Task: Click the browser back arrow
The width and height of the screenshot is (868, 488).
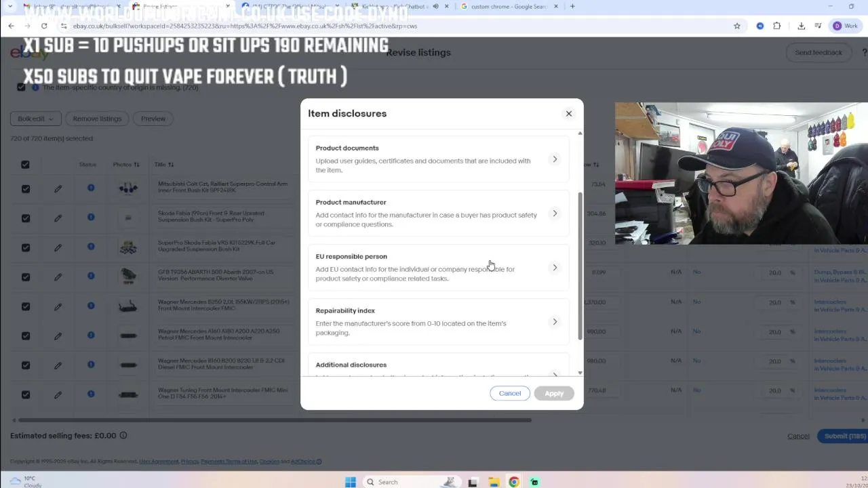Action: [11, 26]
